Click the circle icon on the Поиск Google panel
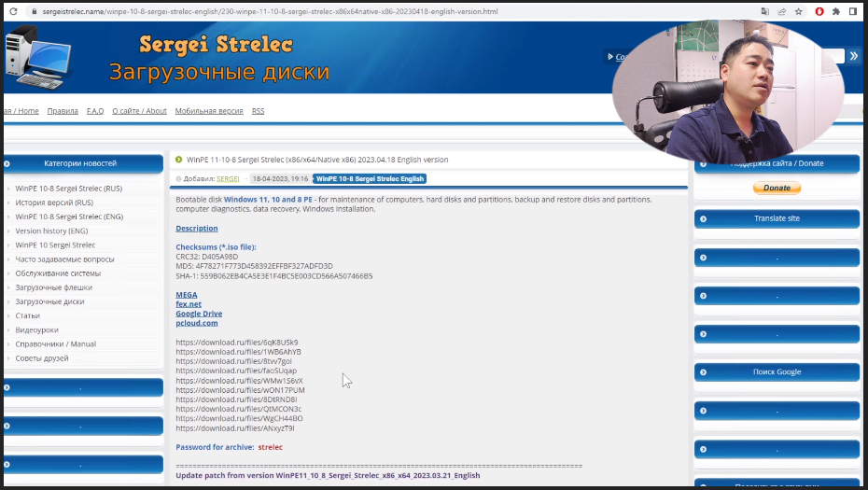Screen dimensions: 868x490 tap(703, 372)
